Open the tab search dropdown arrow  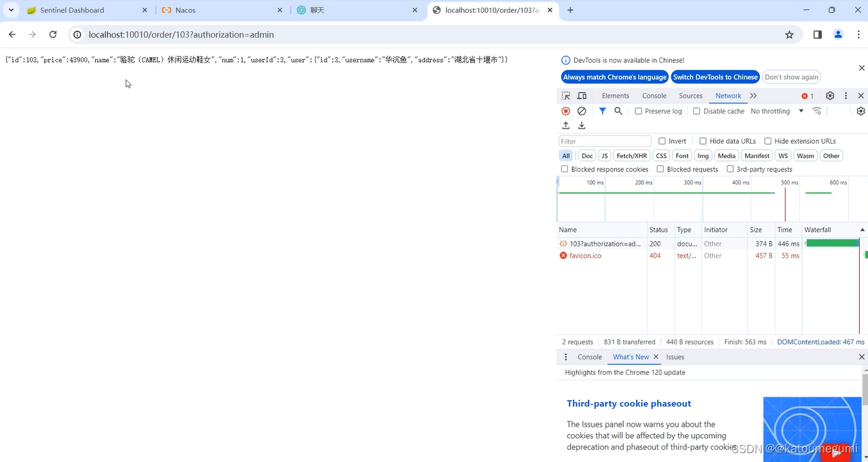click(11, 10)
